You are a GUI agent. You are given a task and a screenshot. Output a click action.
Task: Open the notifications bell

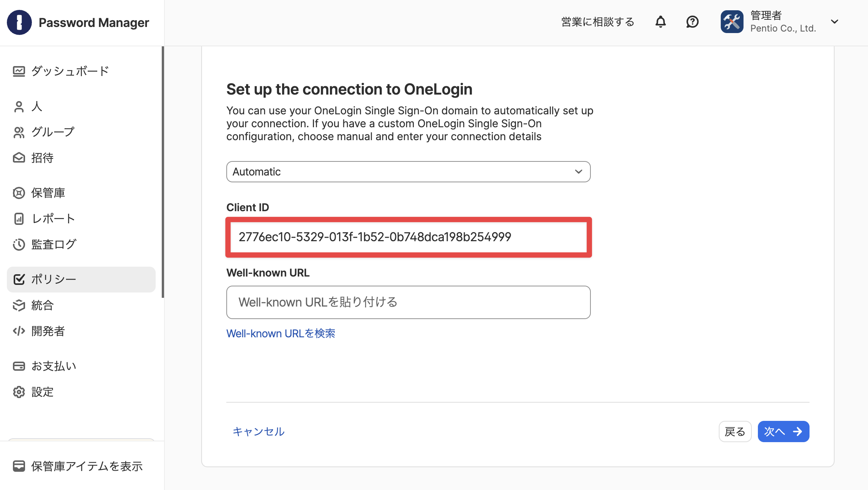tap(661, 22)
